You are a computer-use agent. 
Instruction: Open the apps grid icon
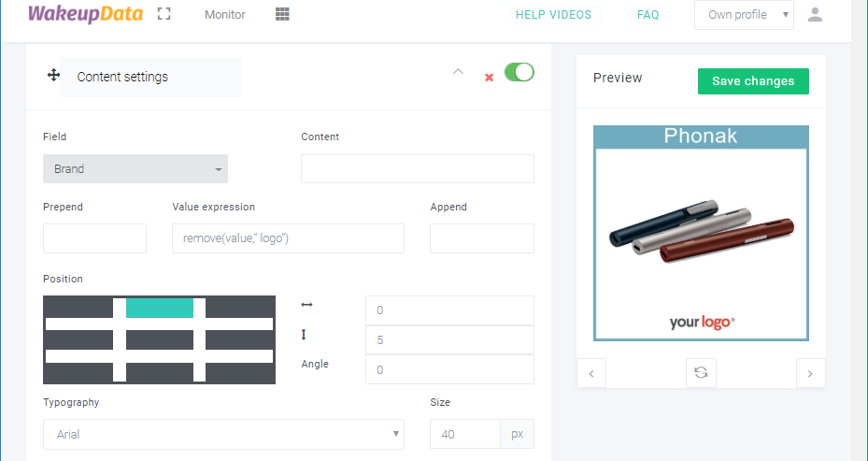pos(282,14)
